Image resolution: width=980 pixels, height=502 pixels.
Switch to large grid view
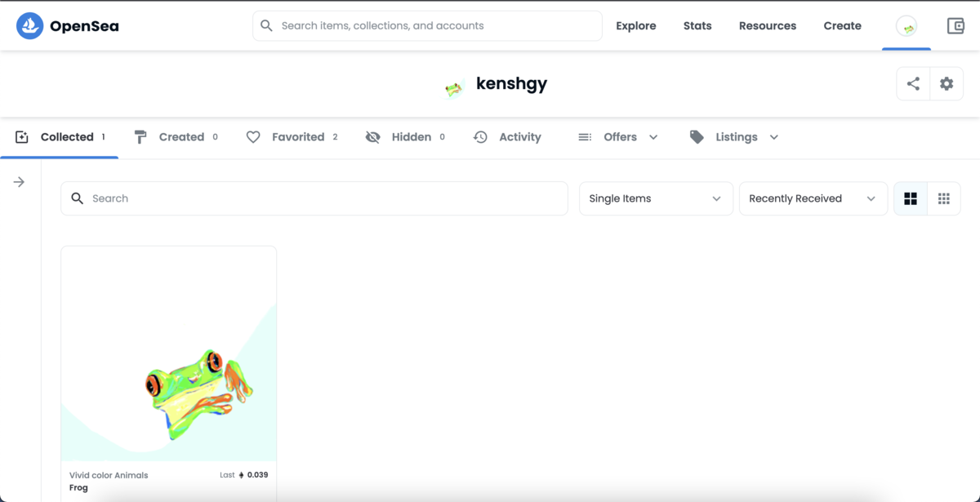tap(911, 198)
